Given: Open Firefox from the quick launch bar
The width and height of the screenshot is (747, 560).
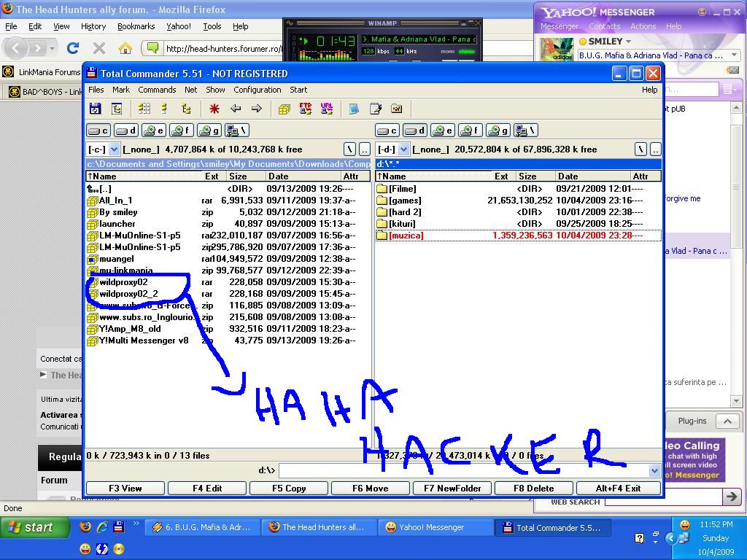Looking at the screenshot, I should coord(86,526).
